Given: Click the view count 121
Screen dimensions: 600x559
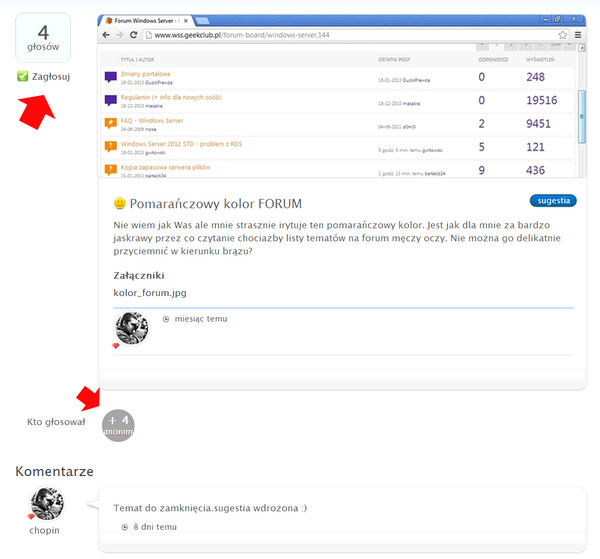Looking at the screenshot, I should coord(535,147).
